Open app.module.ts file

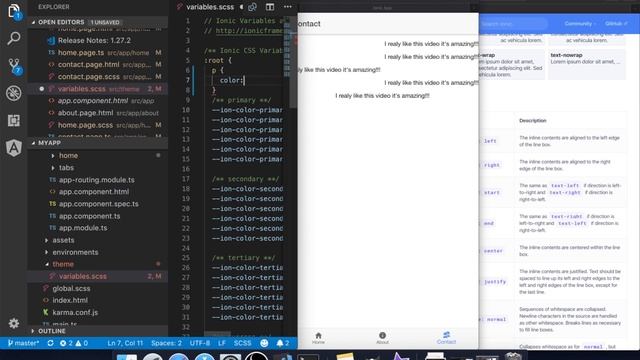(83, 228)
